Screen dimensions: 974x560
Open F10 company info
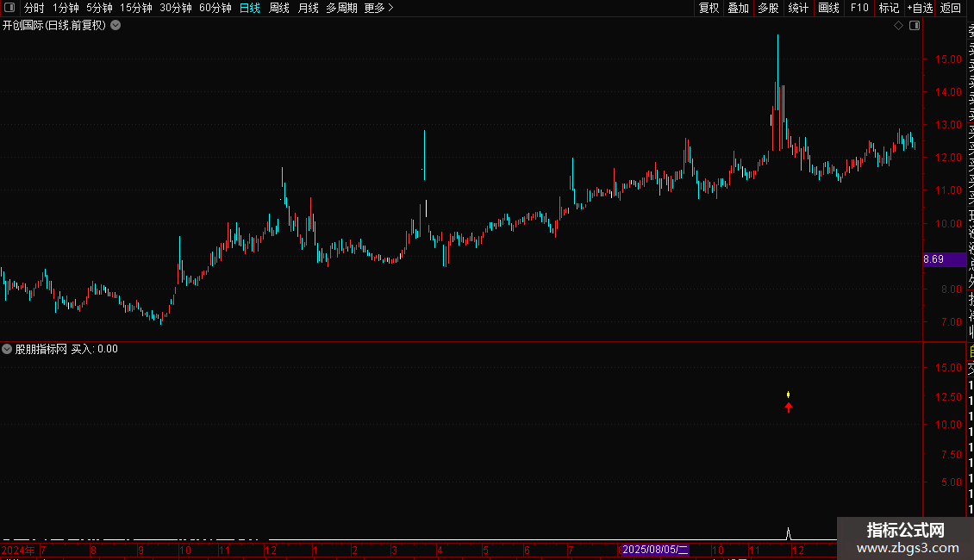[859, 8]
